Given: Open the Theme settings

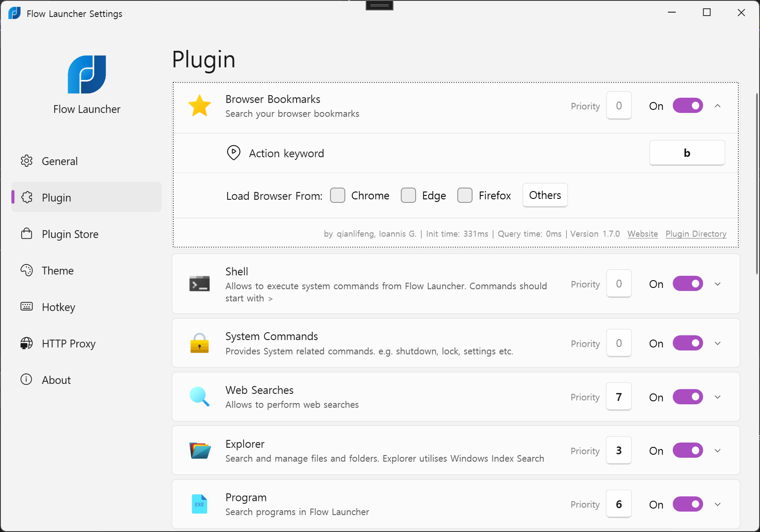Looking at the screenshot, I should point(86,270).
